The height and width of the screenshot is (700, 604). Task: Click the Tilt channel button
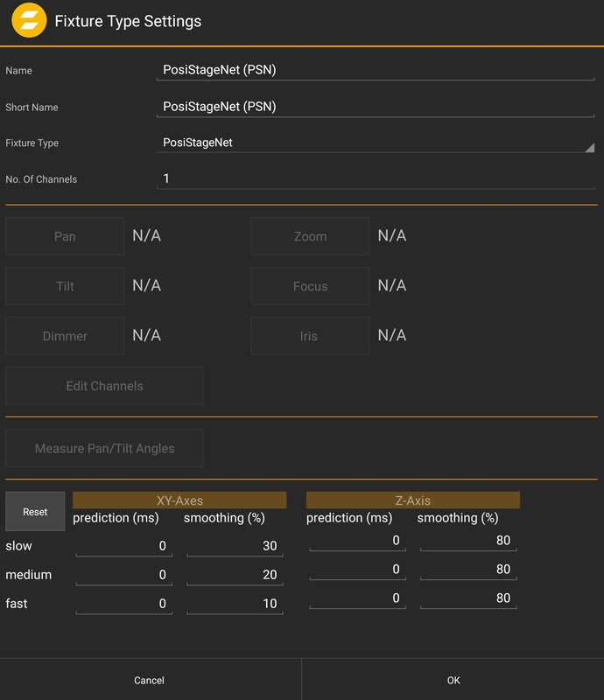click(65, 286)
